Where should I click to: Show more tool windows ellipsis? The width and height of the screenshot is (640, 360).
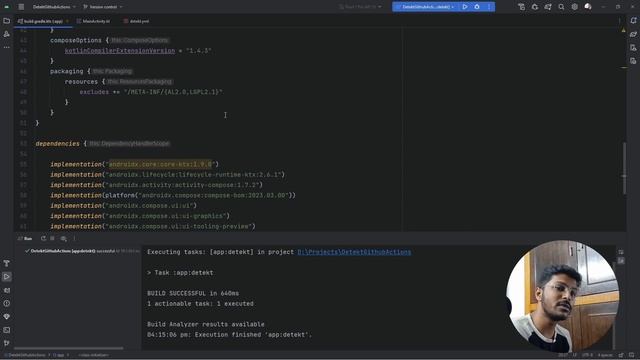click(7, 47)
